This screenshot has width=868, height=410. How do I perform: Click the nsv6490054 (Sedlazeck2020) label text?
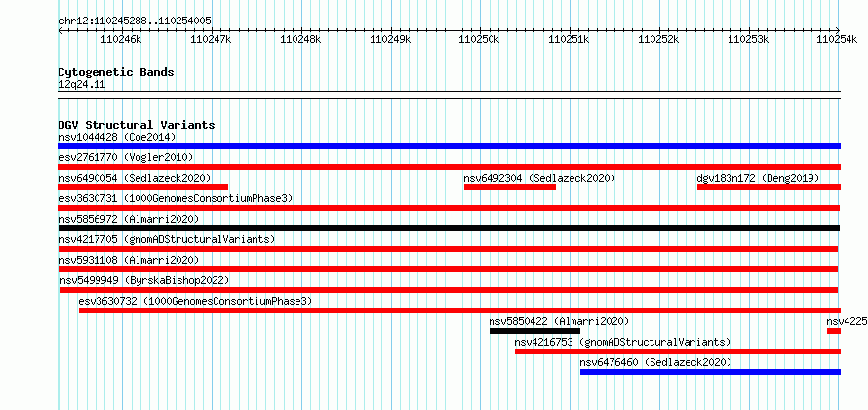(135, 178)
